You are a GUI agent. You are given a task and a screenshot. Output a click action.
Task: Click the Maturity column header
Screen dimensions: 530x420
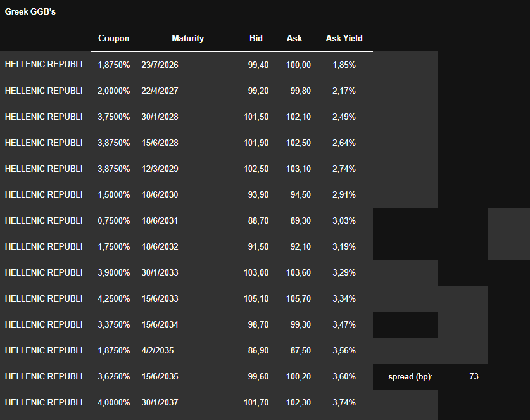coord(187,38)
